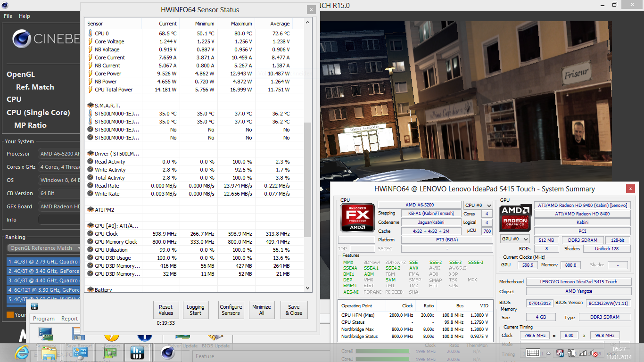Show hidden tray icons arrow
The width and height of the screenshot is (644, 362).
click(549, 353)
